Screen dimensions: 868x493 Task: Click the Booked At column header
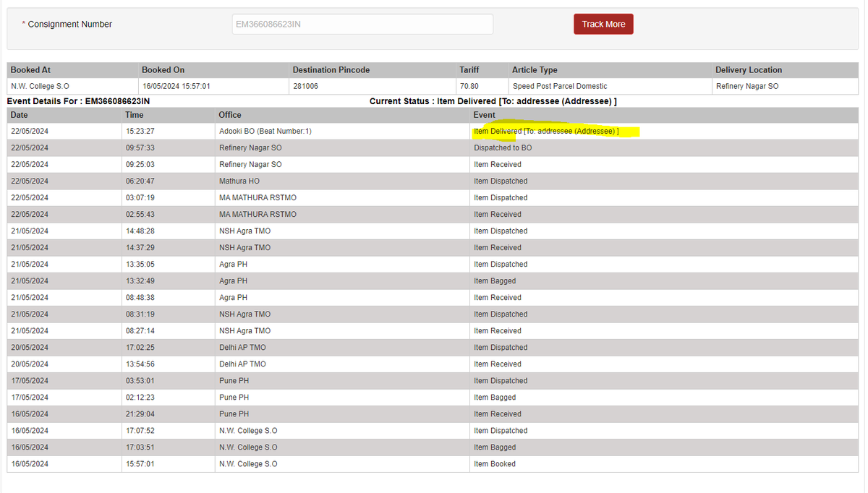pyautogui.click(x=73, y=70)
